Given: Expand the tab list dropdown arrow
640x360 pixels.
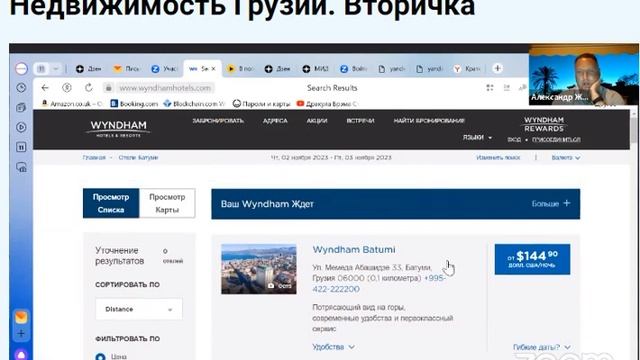Looking at the screenshot, I should pos(56,69).
